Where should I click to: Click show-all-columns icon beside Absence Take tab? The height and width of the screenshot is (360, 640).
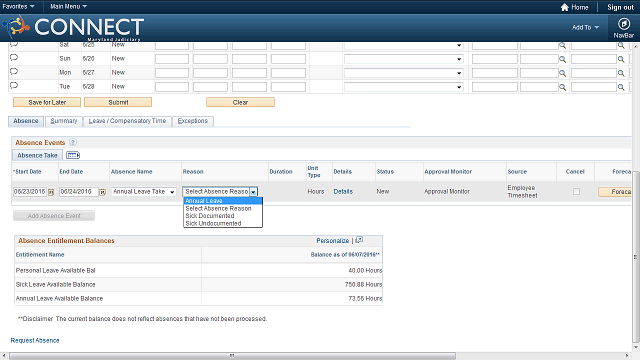coord(73,155)
